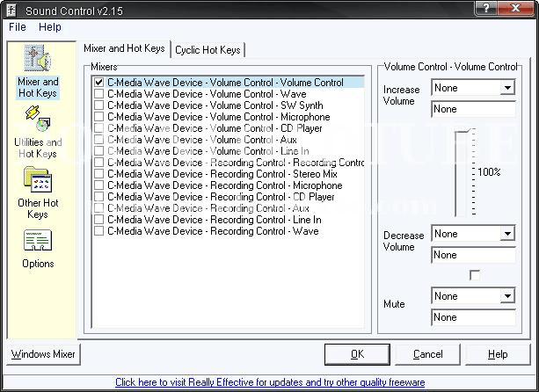Click the Increase Volume hot key field
Viewport: 539px width, 392px height.
click(x=473, y=109)
